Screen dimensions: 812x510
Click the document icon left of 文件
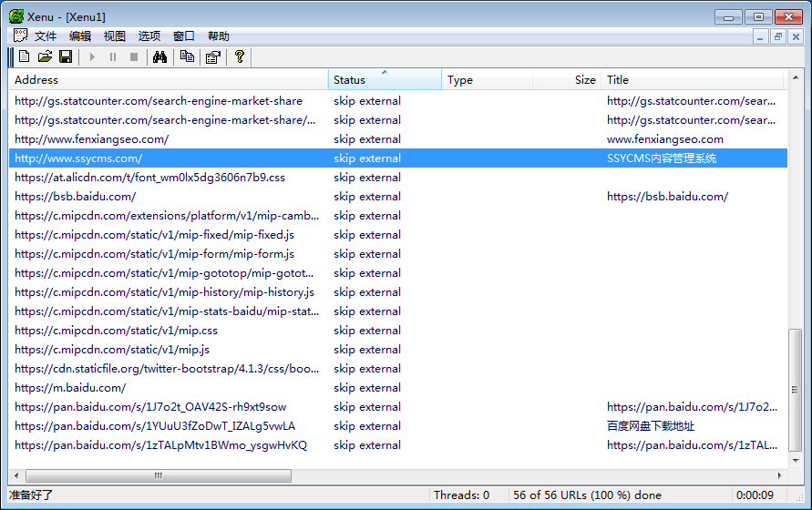coord(19,36)
